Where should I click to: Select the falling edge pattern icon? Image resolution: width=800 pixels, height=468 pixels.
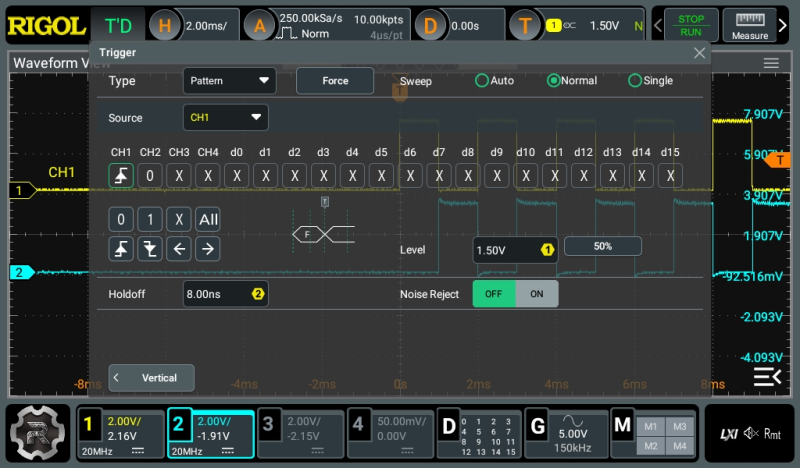(x=150, y=249)
